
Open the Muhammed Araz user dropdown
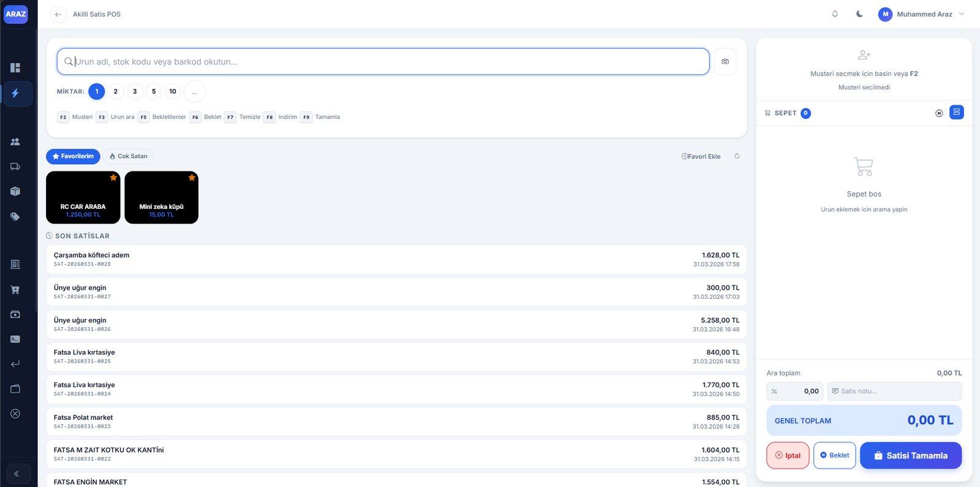point(921,14)
